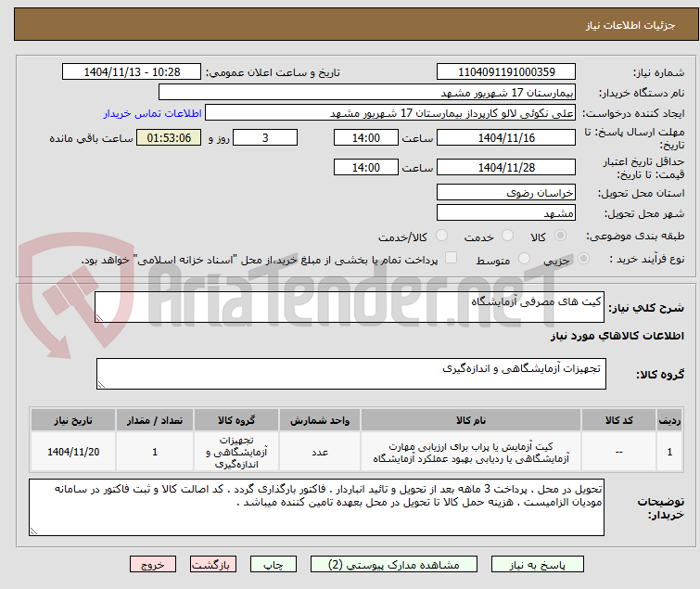Select the خدمت radio button

pos(507,236)
